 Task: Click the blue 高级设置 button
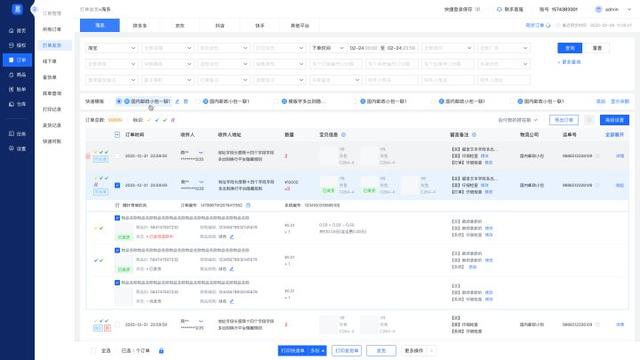click(614, 120)
